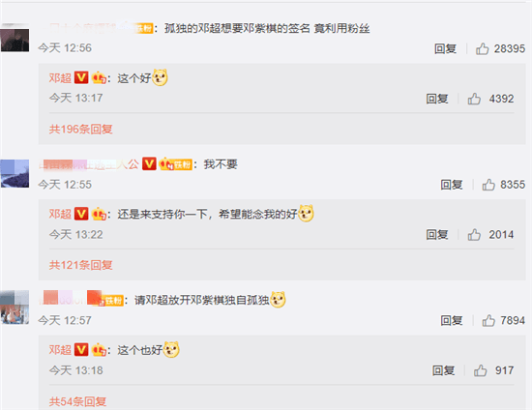Reply to the comment posted at 12:56
Viewport: 532px width, 410px height.
coord(445,49)
